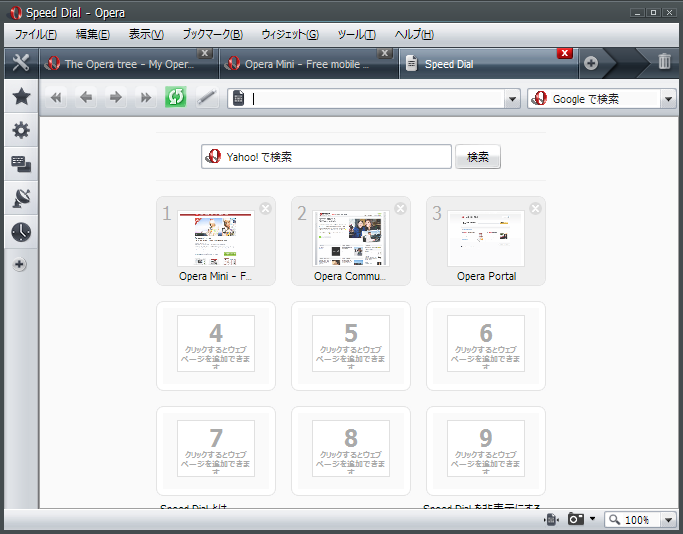Expand the address bar dropdown
The image size is (683, 534).
pyautogui.click(x=512, y=99)
